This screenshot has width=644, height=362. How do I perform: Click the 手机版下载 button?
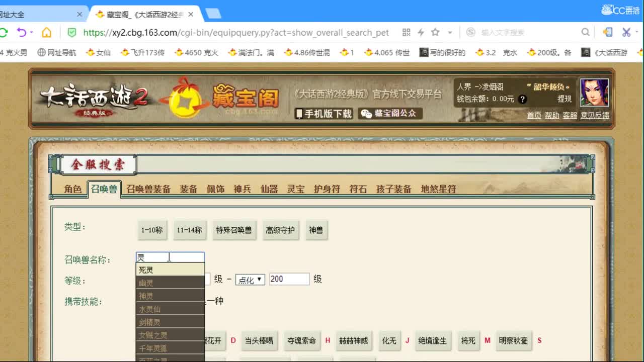[324, 114]
